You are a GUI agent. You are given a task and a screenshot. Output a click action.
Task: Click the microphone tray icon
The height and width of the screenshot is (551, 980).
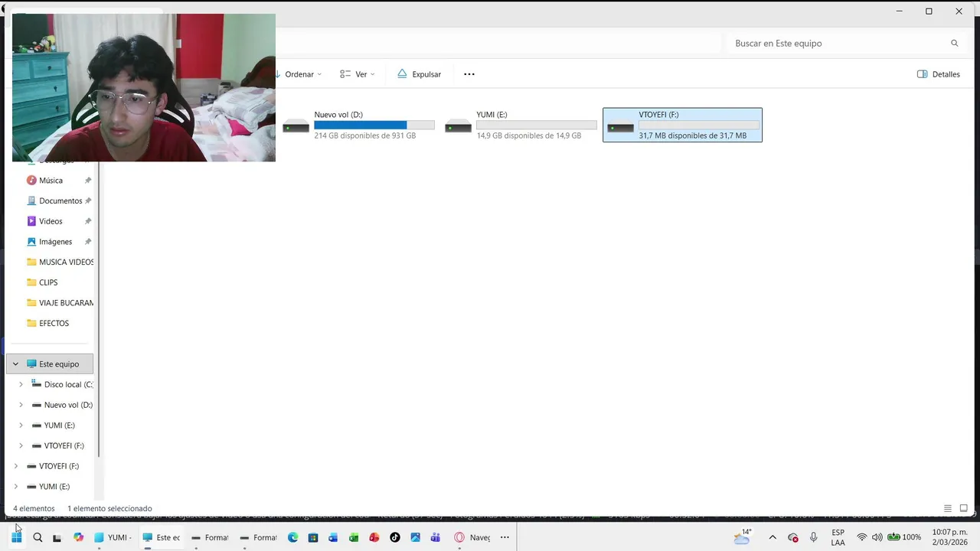pos(814,537)
